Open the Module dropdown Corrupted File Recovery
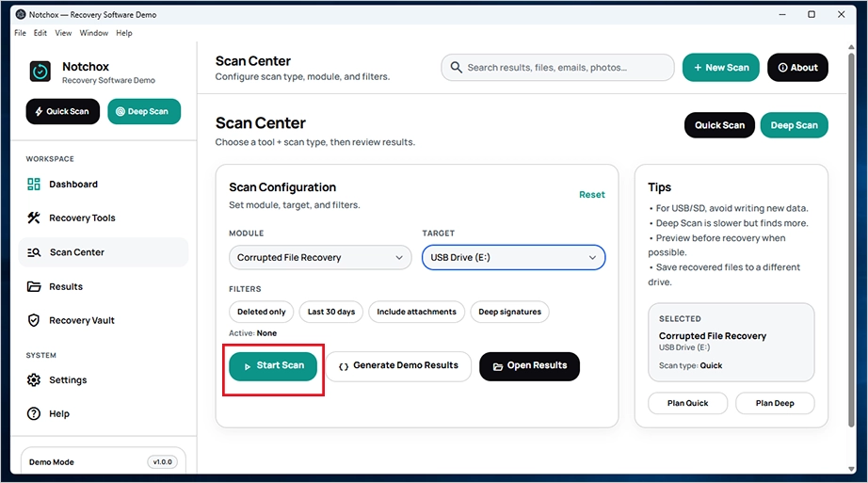 point(320,258)
